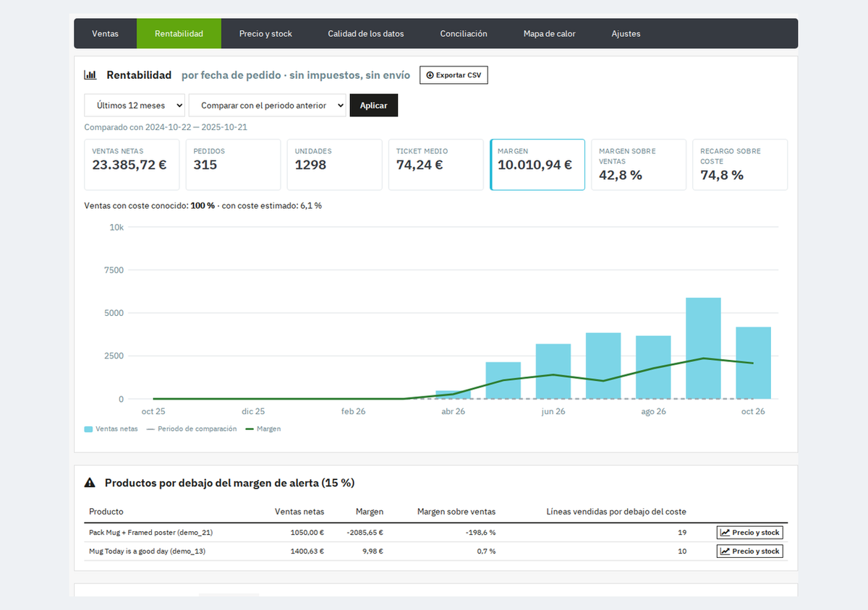Click chart icon in Mug Today row button

724,551
